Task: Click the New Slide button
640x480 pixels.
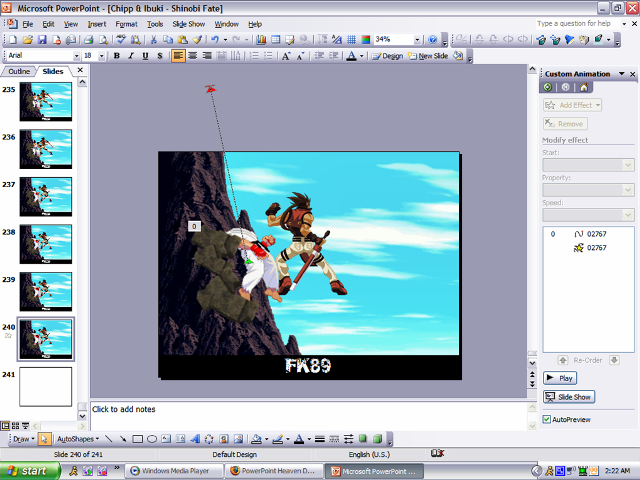Action: pyautogui.click(x=428, y=56)
